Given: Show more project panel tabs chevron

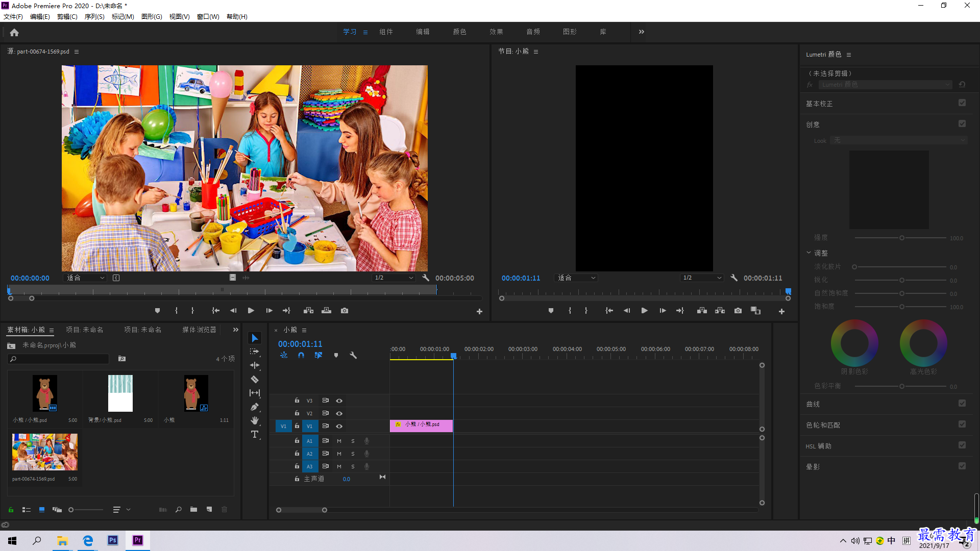Looking at the screenshot, I should [235, 330].
